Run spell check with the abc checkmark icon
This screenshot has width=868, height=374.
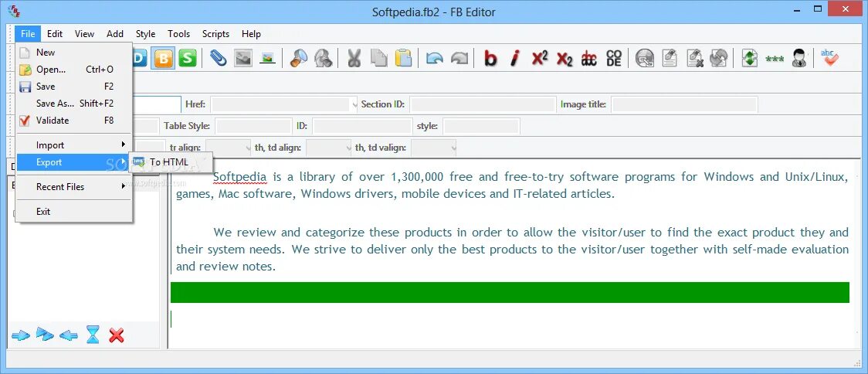[830, 58]
